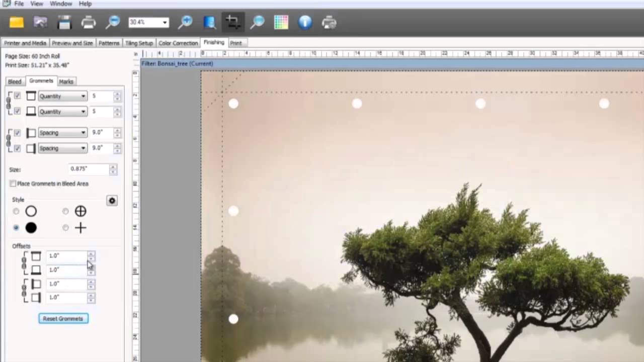Open the Marks sub-tab
Image resolution: width=644 pixels, height=362 pixels.
66,81
